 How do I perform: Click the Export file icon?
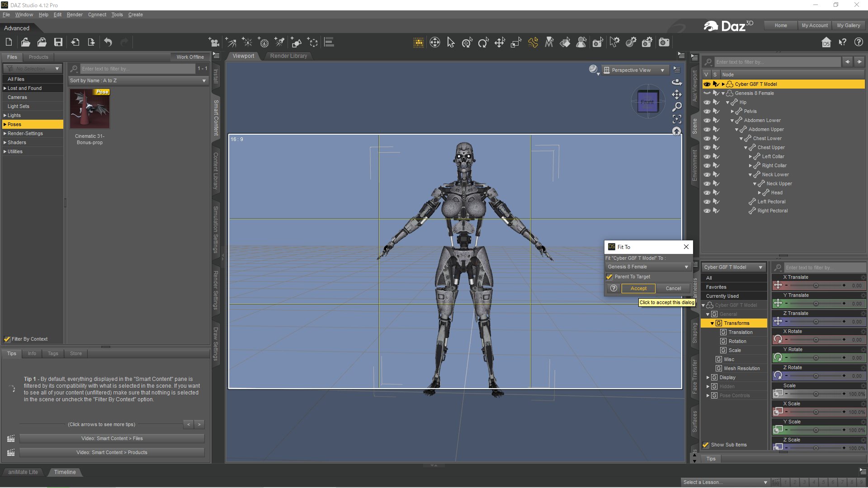(x=91, y=42)
